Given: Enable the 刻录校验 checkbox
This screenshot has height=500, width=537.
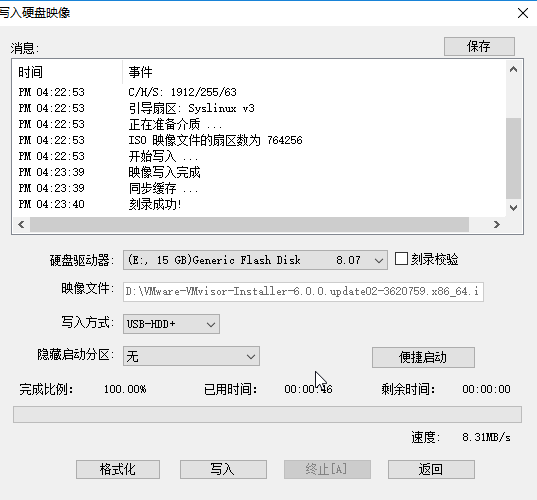Looking at the screenshot, I should [x=401, y=259].
